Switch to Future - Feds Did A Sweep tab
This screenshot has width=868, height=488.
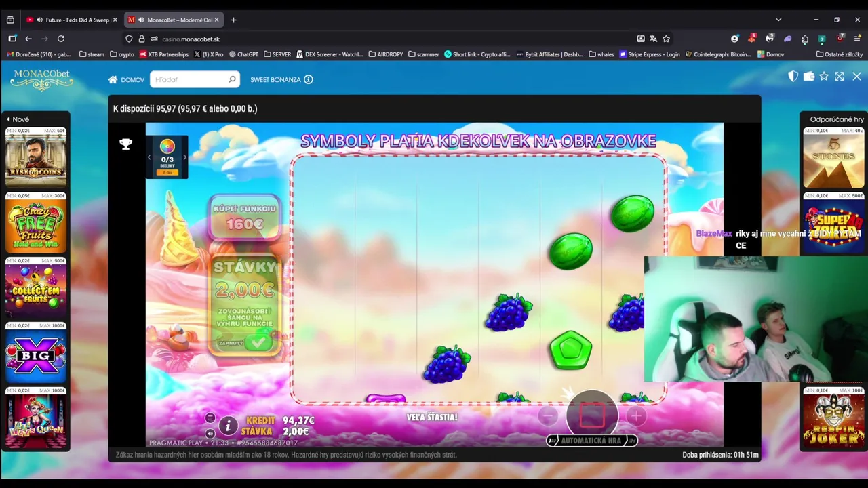71,20
